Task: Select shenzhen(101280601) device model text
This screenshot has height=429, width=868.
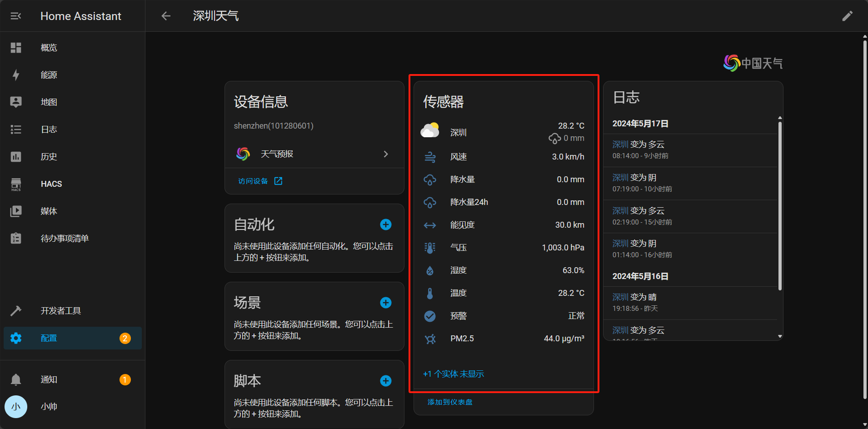Action: pos(274,126)
